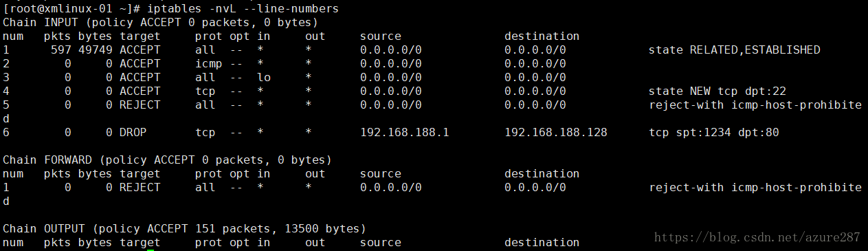Click 'tcp spt:1234 dpt:80' text
868x251 pixels.
[x=713, y=133]
